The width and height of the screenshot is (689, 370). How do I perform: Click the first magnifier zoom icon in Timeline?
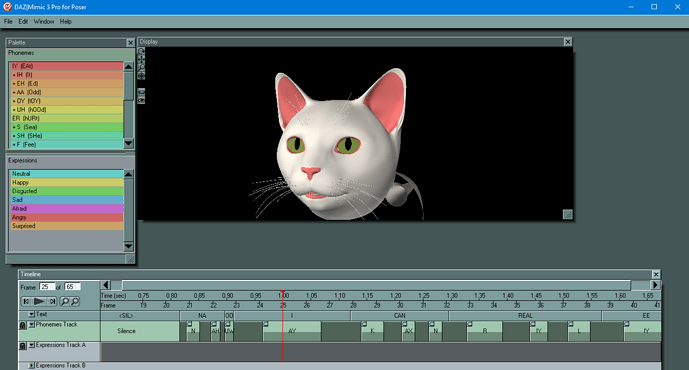(65, 301)
